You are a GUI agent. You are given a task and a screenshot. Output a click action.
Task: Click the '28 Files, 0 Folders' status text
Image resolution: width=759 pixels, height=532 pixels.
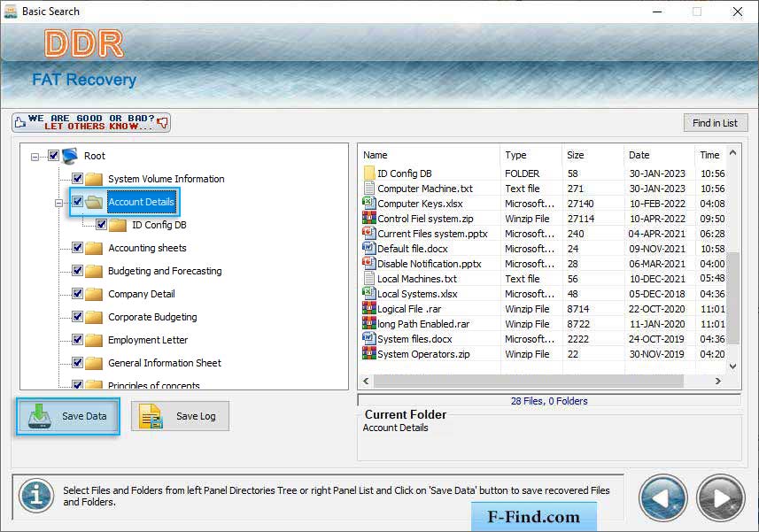549,401
